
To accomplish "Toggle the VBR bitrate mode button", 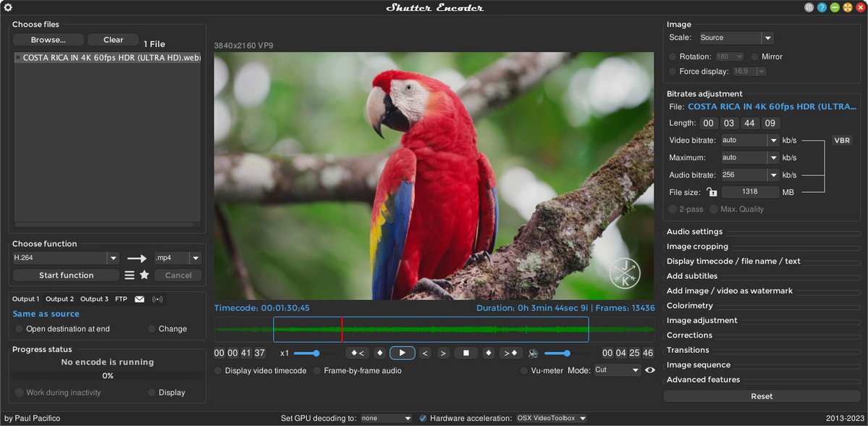I will [x=841, y=140].
